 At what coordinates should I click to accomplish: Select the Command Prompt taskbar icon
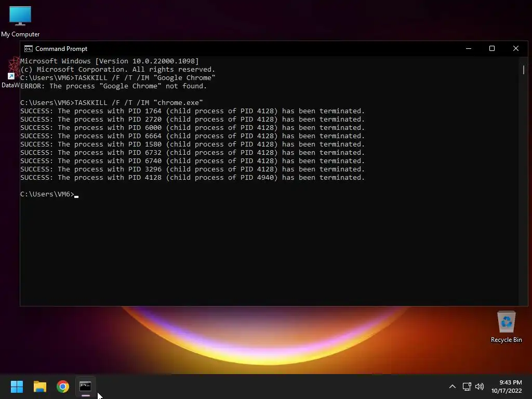pos(86,387)
